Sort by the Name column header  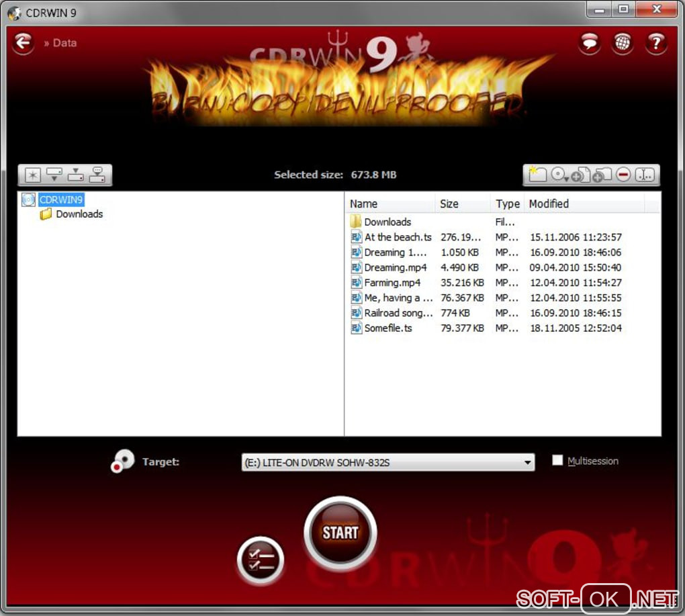click(x=392, y=204)
